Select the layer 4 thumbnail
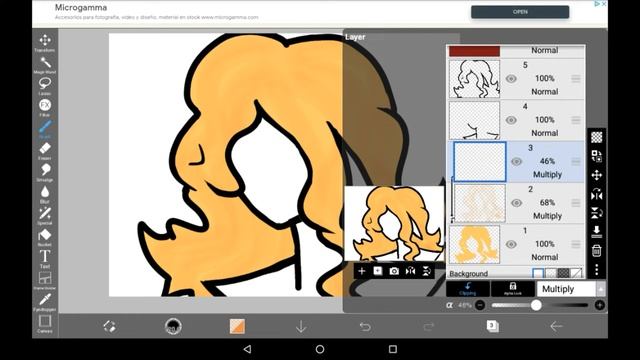Screen dimensions: 640x360 (x=474, y=120)
